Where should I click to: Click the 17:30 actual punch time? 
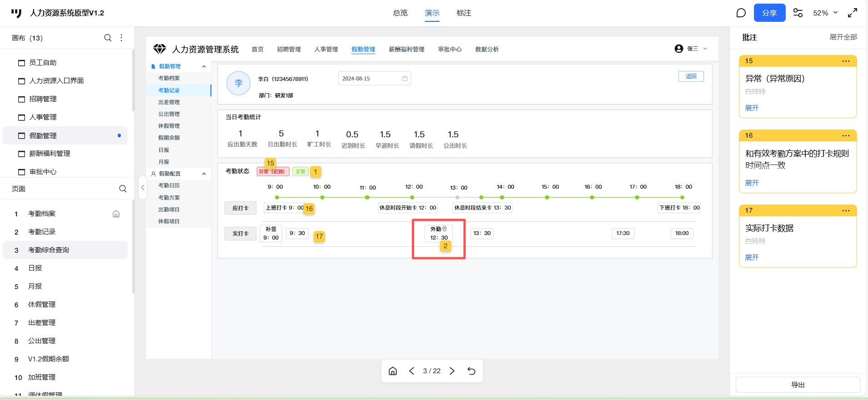pos(623,233)
